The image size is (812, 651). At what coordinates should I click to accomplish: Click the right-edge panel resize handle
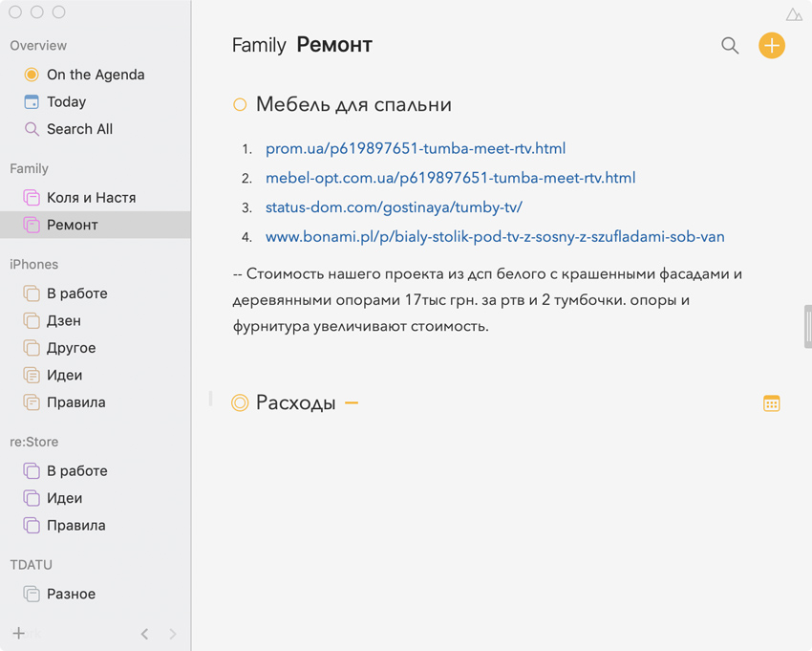tap(808, 326)
